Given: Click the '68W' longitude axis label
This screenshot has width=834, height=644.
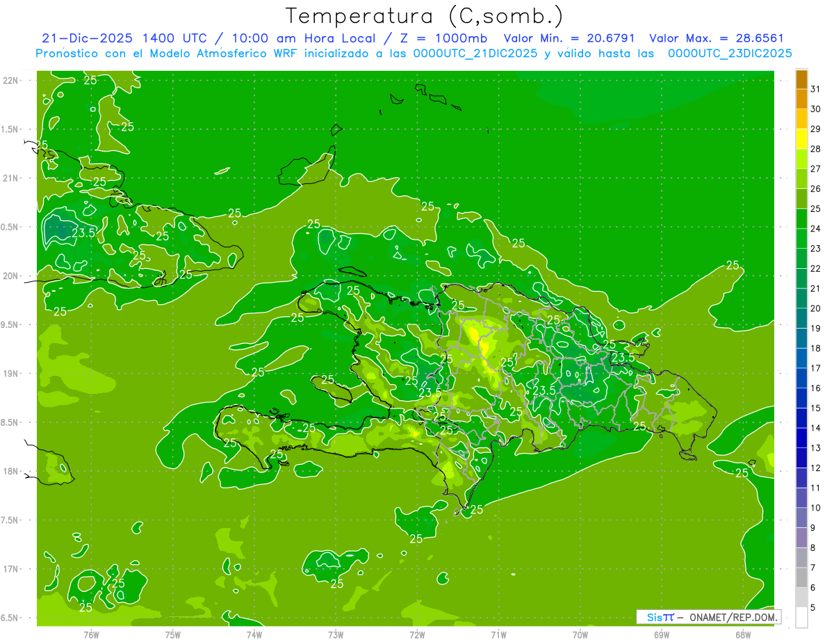Looking at the screenshot, I should tap(743, 634).
